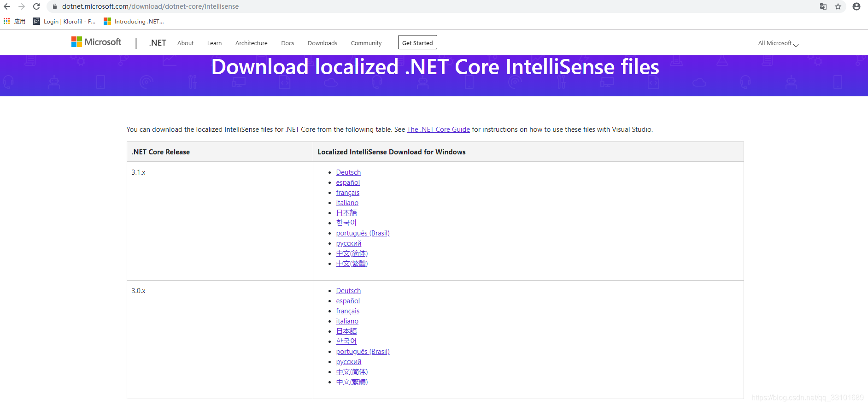
Task: Download 日本語 files for 3.1.x
Action: [346, 213]
